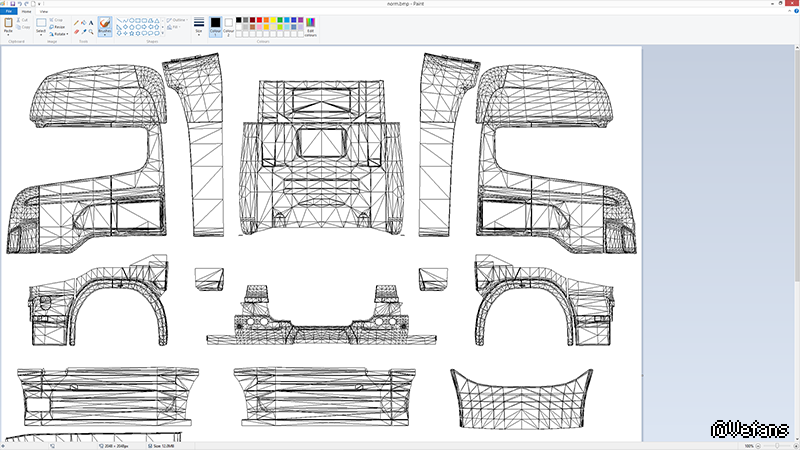The width and height of the screenshot is (800, 450).
Task: Open the Edit colours dialog
Action: 310,25
